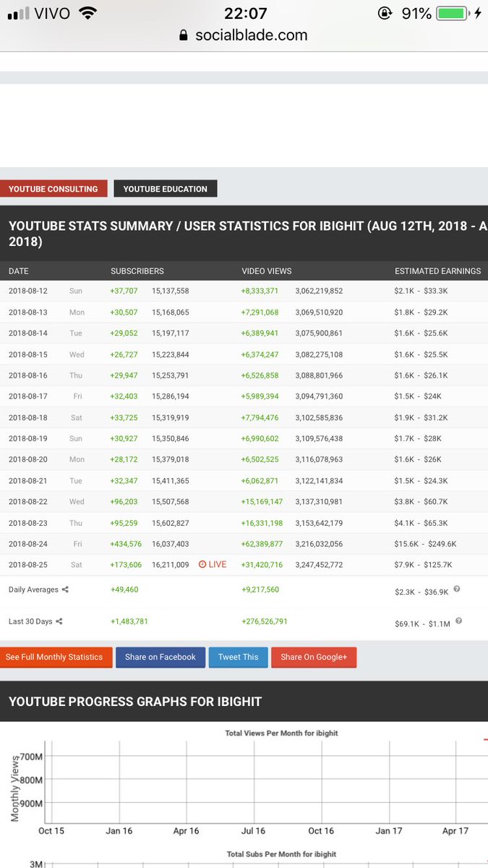Click the 15,137,558 subscriber total

[171, 291]
